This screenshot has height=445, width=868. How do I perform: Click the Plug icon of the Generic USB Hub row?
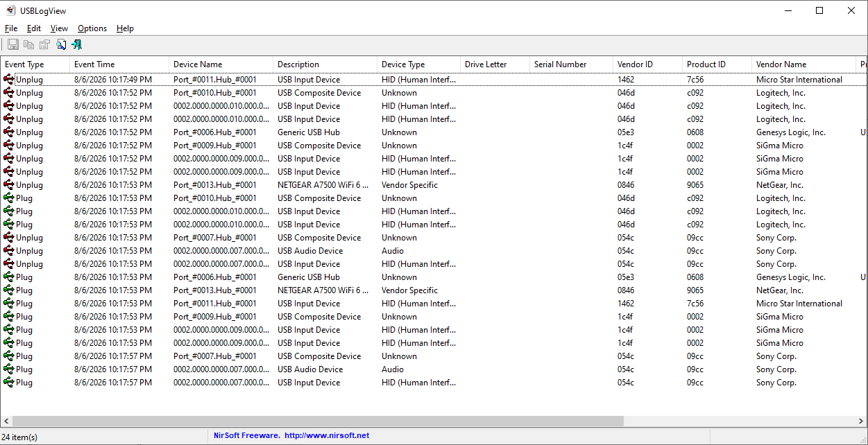coord(8,277)
